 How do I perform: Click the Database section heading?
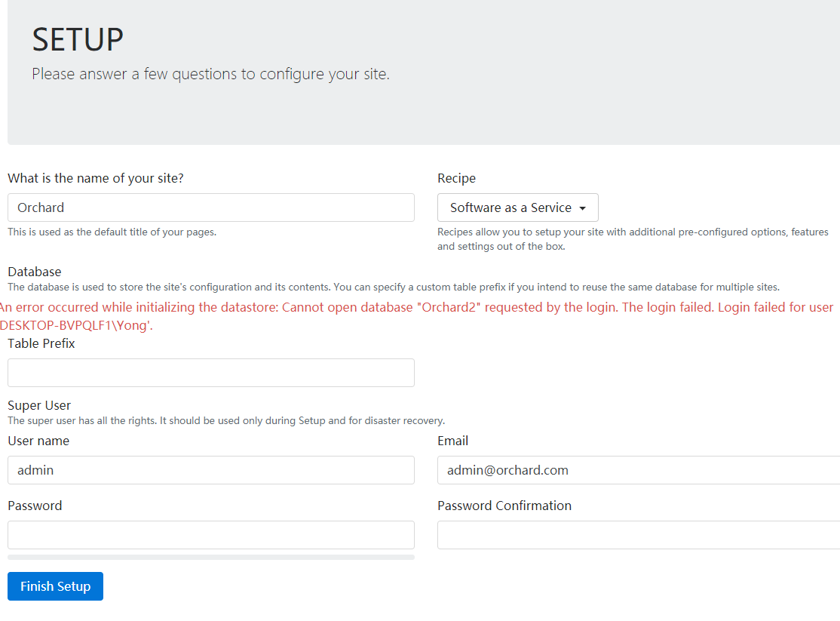34,272
